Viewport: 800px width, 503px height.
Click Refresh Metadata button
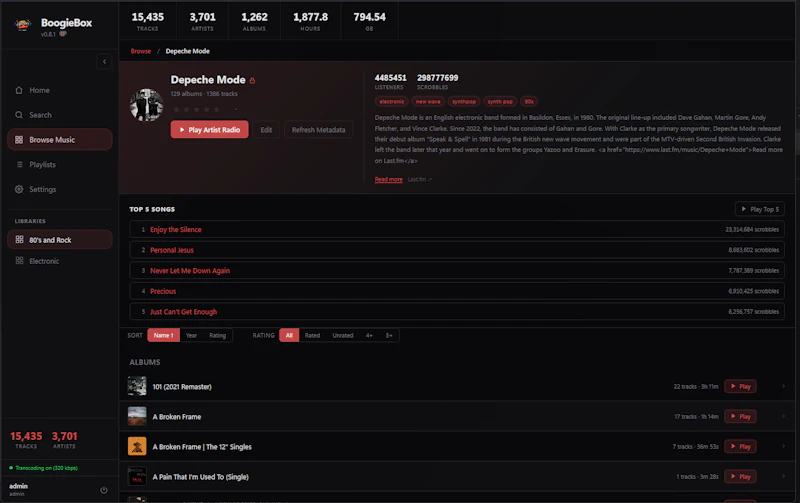[x=318, y=130]
